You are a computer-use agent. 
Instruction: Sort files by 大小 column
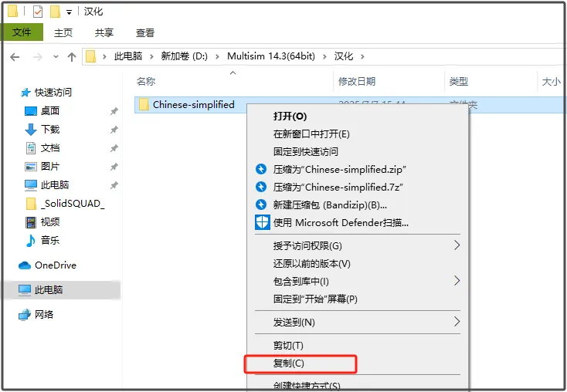551,82
